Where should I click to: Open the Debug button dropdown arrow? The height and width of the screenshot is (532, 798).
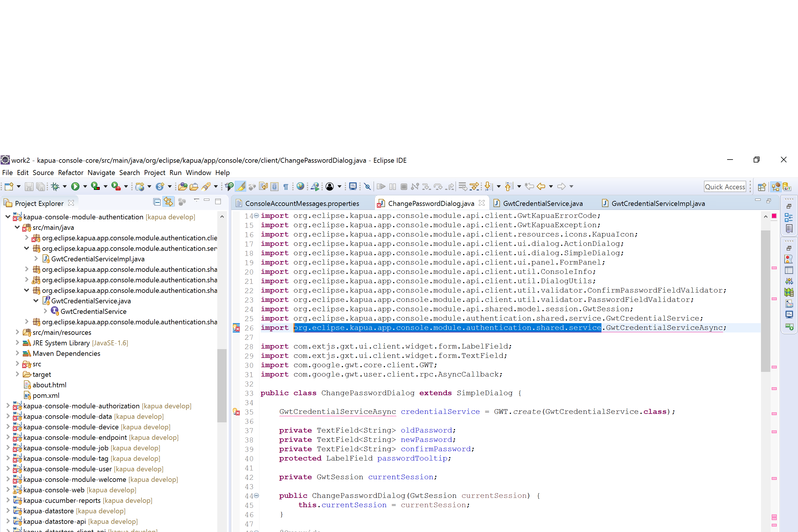coord(64,186)
